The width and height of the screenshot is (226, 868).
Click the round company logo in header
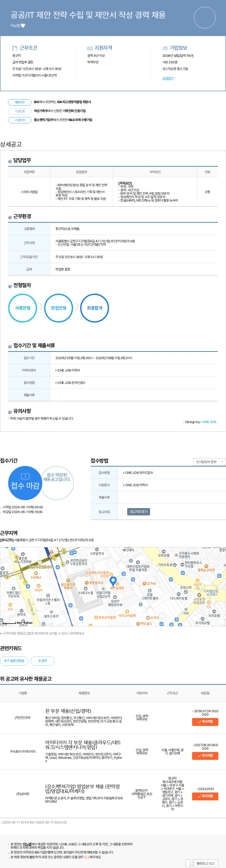204,18
